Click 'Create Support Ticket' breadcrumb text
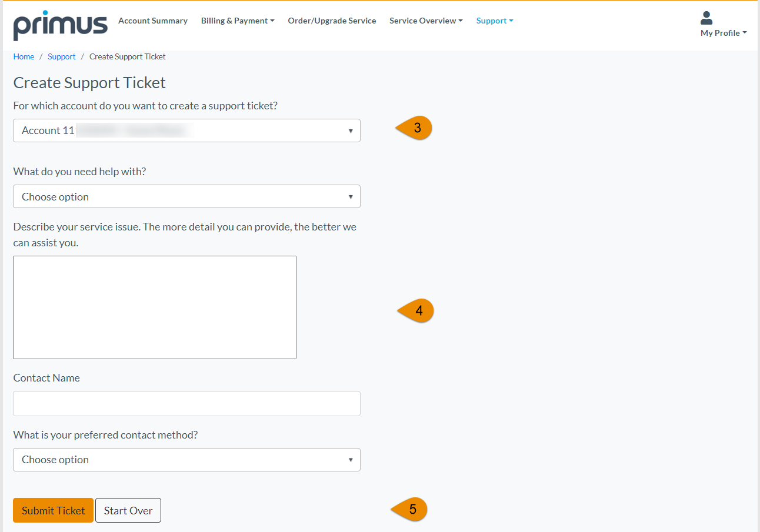The image size is (760, 532). click(x=128, y=56)
